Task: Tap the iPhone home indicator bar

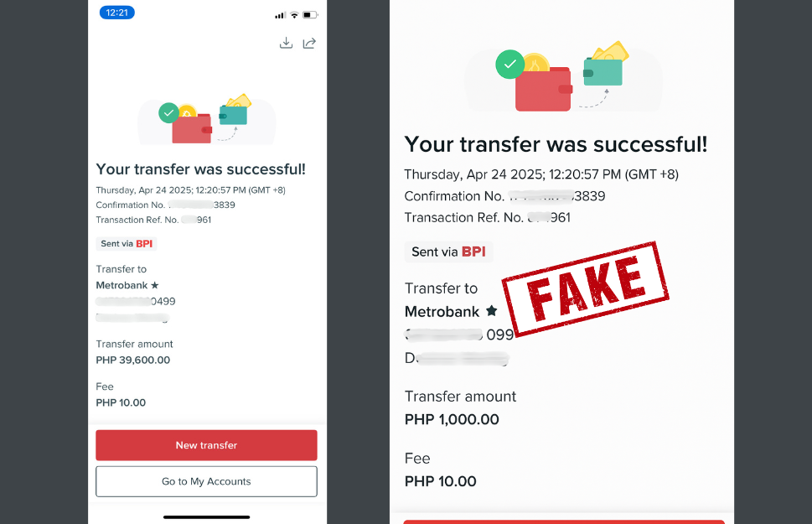Action: (207, 516)
